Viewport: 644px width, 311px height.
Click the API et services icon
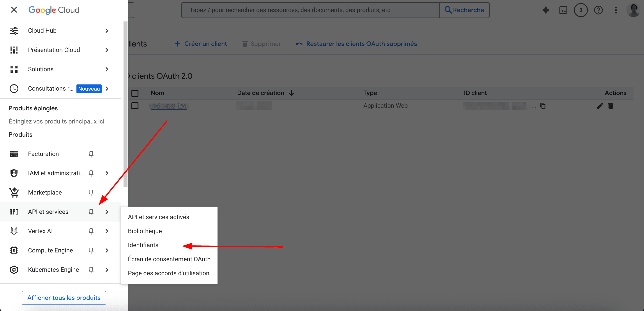14,212
